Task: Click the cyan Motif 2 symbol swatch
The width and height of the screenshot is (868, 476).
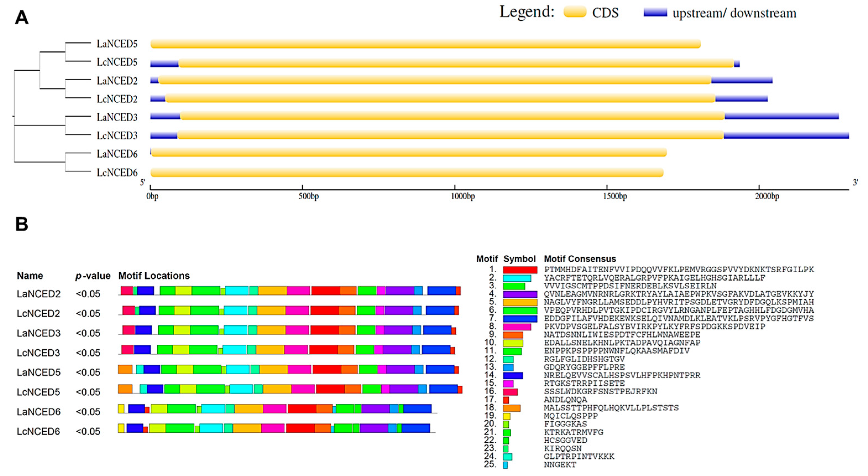Action: coord(517,278)
